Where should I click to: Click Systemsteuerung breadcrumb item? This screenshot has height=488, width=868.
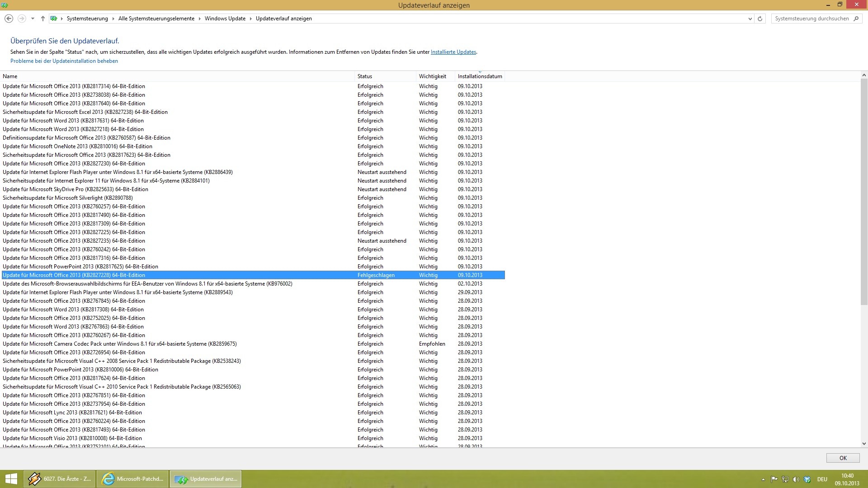pyautogui.click(x=87, y=19)
